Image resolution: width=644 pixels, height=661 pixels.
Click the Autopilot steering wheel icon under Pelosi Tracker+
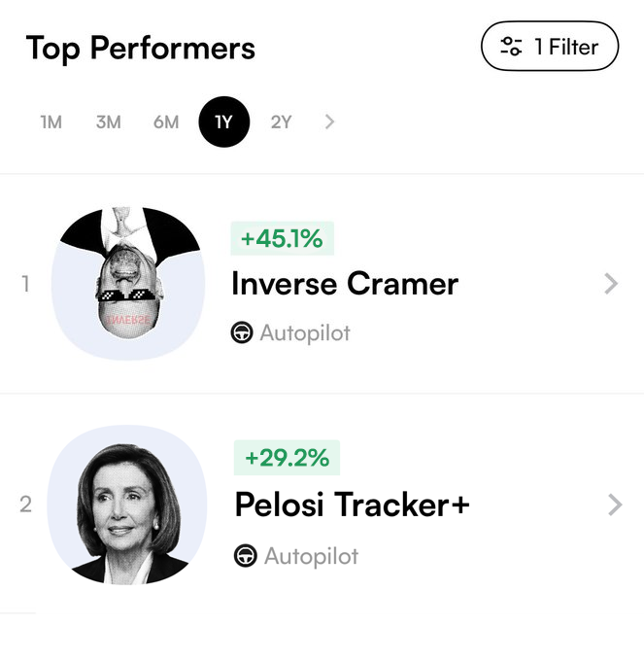coord(246,556)
